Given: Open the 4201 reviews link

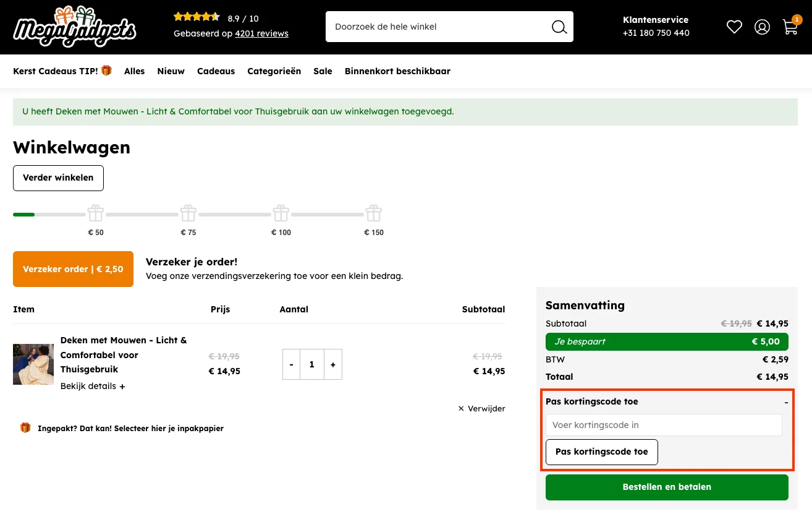Looking at the screenshot, I should (261, 33).
